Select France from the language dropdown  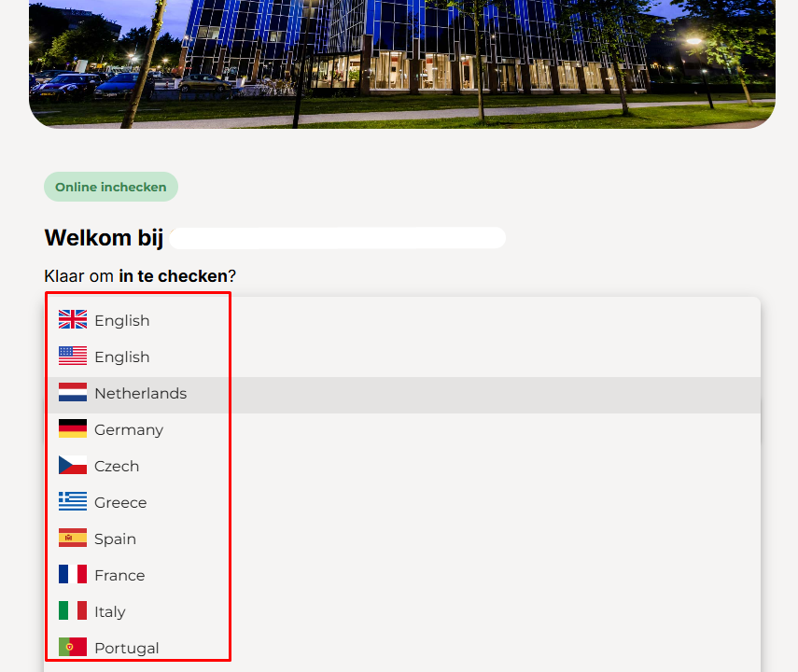coord(119,576)
